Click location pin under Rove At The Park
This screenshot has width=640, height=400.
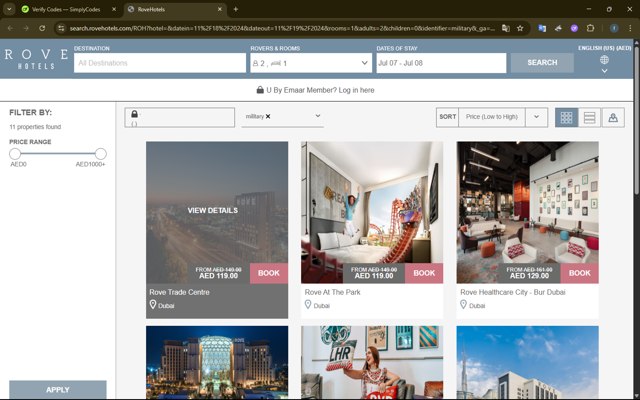click(308, 304)
